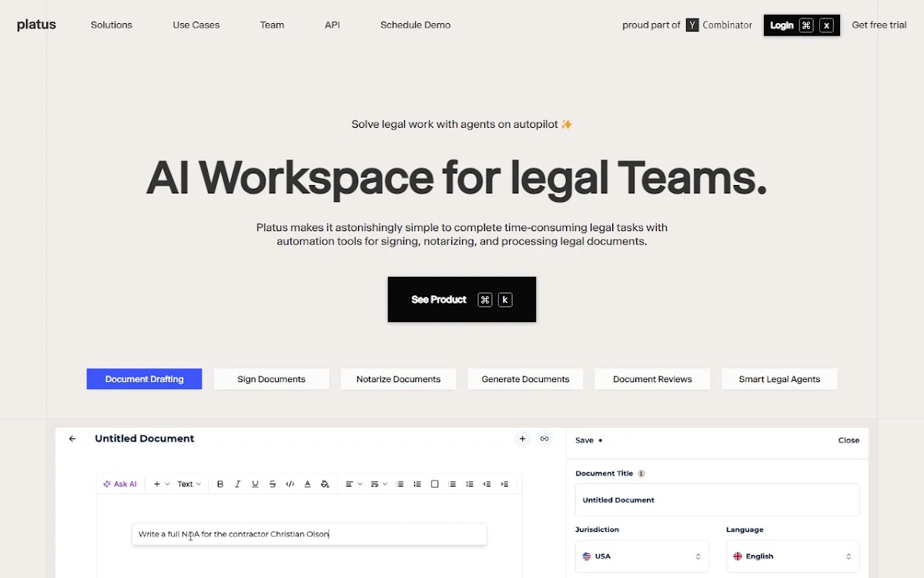Screen dimensions: 924x578
Task: Open the Solutions menu
Action: (x=112, y=25)
